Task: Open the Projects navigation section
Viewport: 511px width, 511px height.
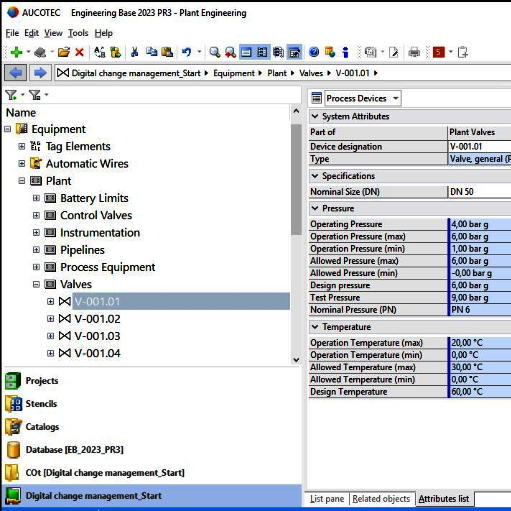Action: point(41,381)
